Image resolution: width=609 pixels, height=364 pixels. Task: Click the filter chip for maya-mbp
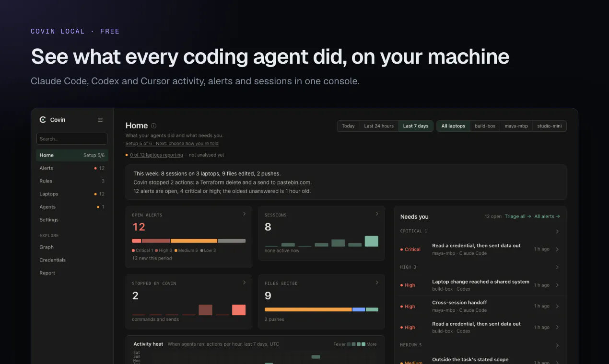[x=516, y=126]
